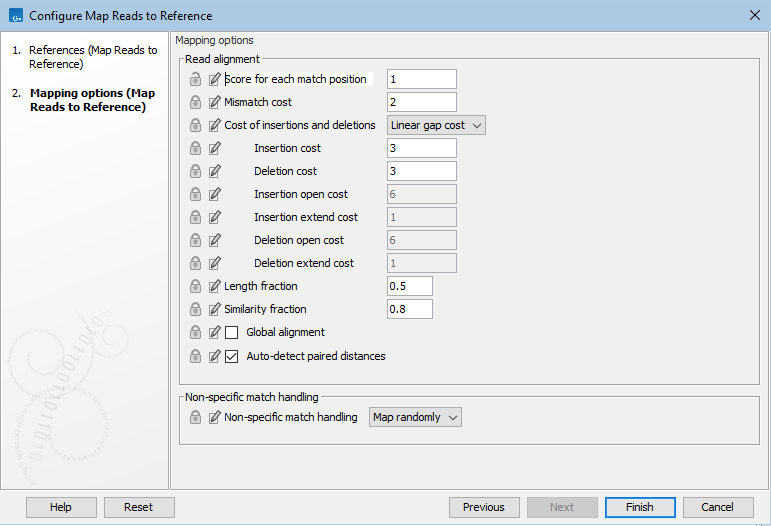Uncheck Auto-detect paired distances
The image size is (771, 526).
tap(232, 356)
